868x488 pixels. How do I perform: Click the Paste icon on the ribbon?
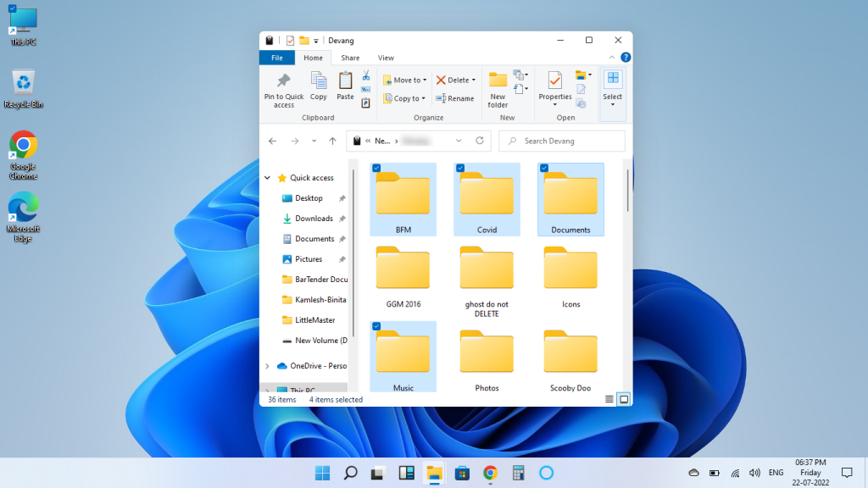tap(344, 86)
